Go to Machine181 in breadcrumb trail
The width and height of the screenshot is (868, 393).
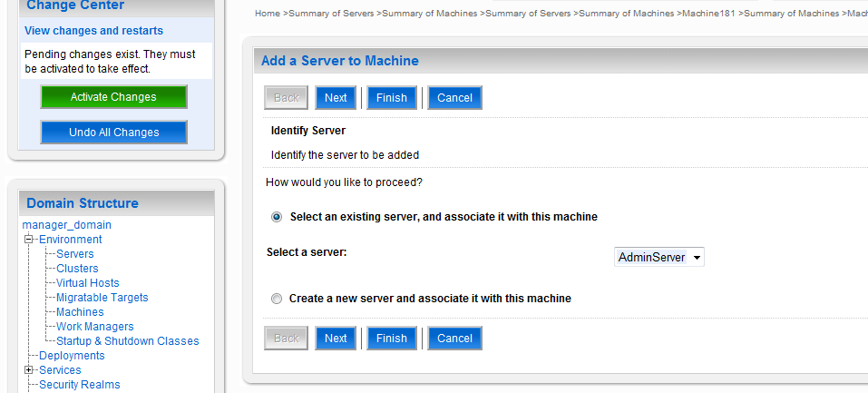click(708, 14)
